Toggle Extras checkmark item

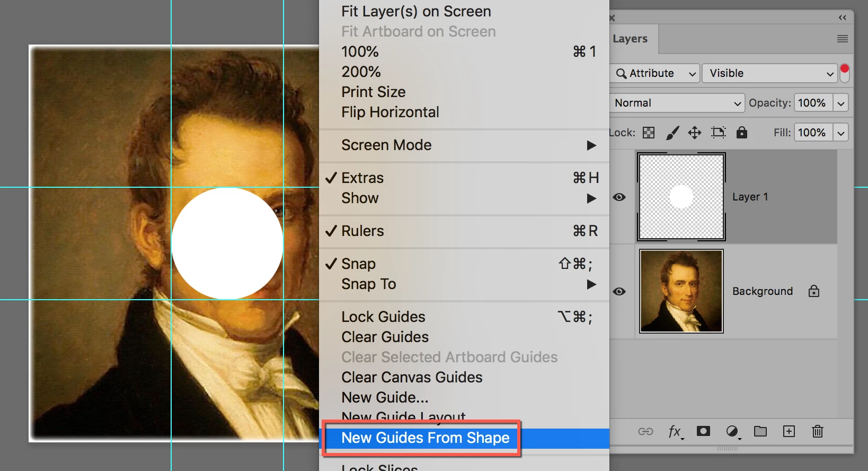(x=464, y=178)
